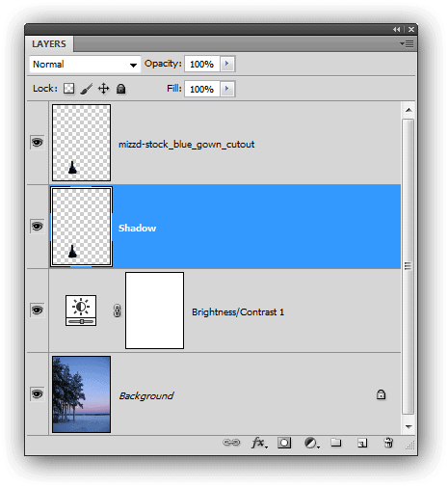Hide the Shadow layer

37,227
